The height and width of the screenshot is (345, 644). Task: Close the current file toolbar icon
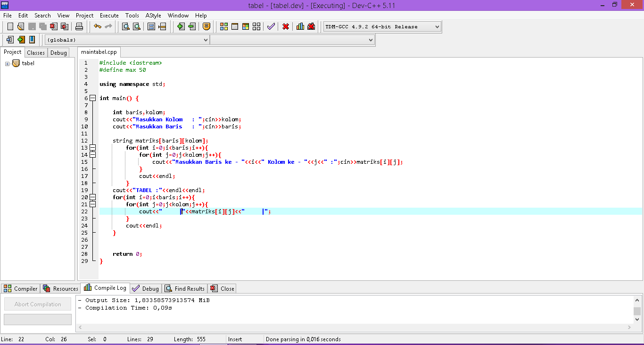[x=54, y=26]
